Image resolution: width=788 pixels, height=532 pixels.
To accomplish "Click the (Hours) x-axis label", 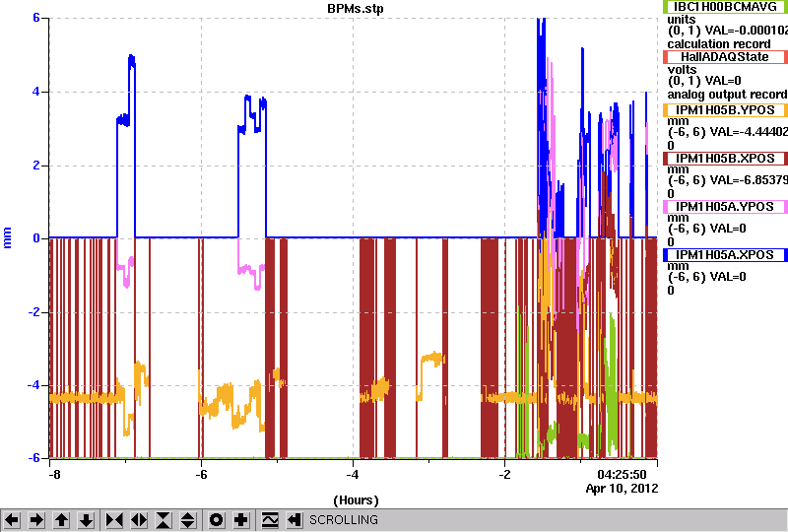I will [356, 500].
